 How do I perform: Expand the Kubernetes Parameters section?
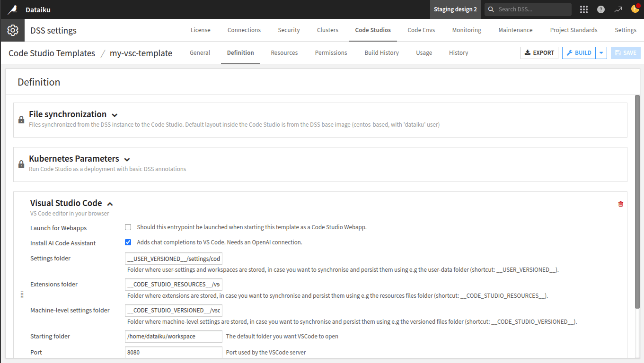coord(127,159)
